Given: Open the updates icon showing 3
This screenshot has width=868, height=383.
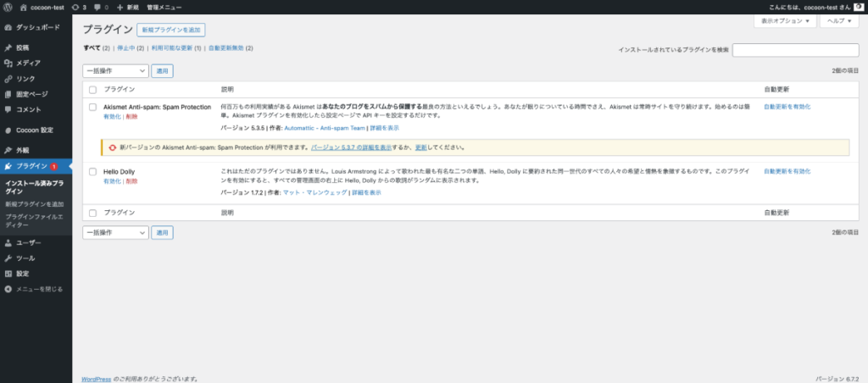Looking at the screenshot, I should point(75,7).
